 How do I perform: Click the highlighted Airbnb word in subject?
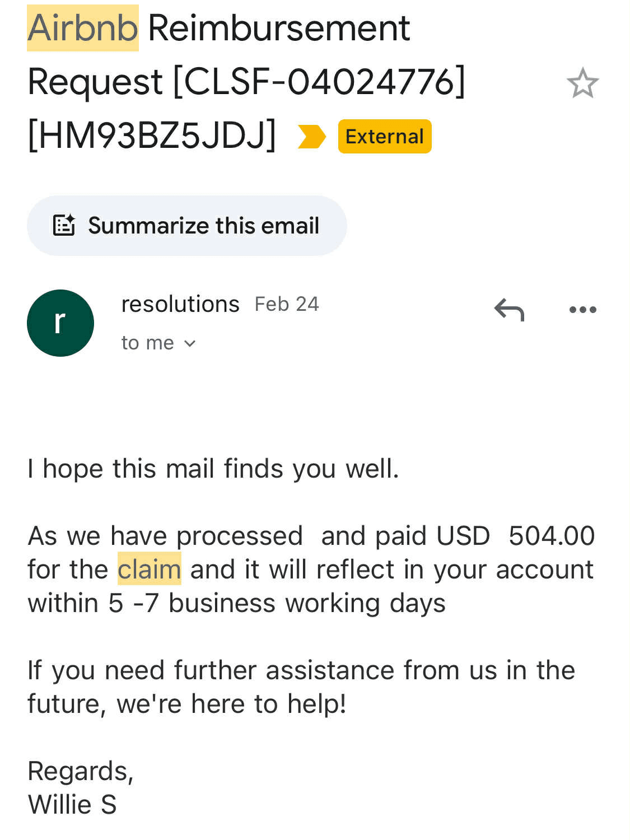click(83, 28)
